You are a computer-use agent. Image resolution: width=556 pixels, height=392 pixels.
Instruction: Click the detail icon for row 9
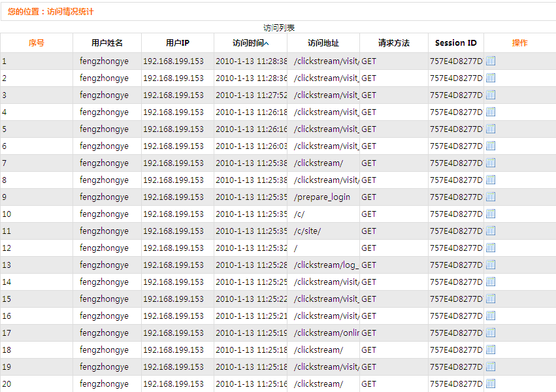(x=491, y=197)
